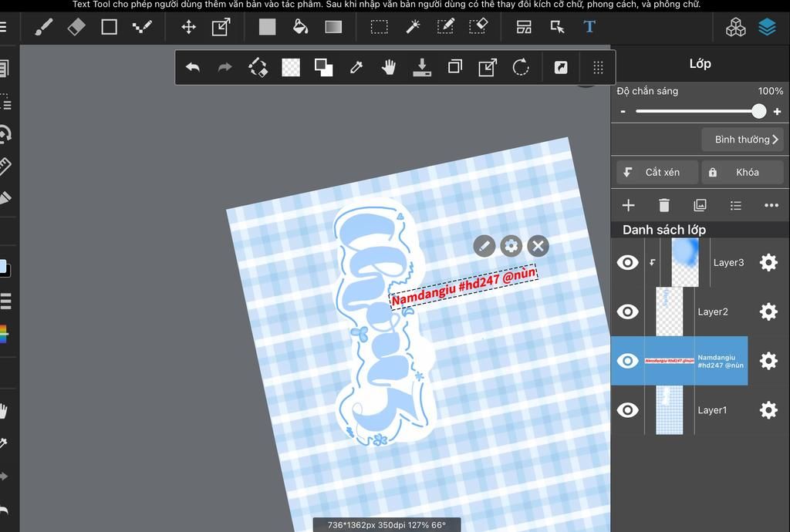790x532 pixels.
Task: Select the Eraser tool
Action: tap(76, 27)
